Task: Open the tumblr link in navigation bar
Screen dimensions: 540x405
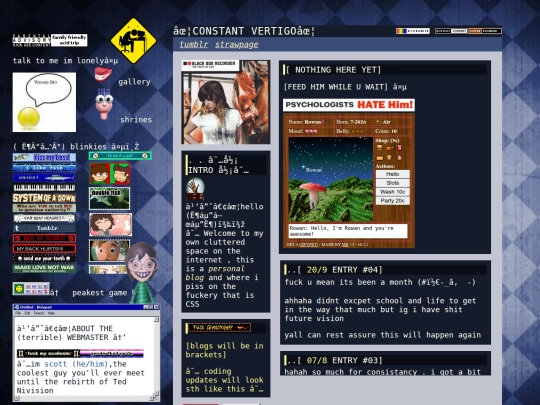Action: 194,44
